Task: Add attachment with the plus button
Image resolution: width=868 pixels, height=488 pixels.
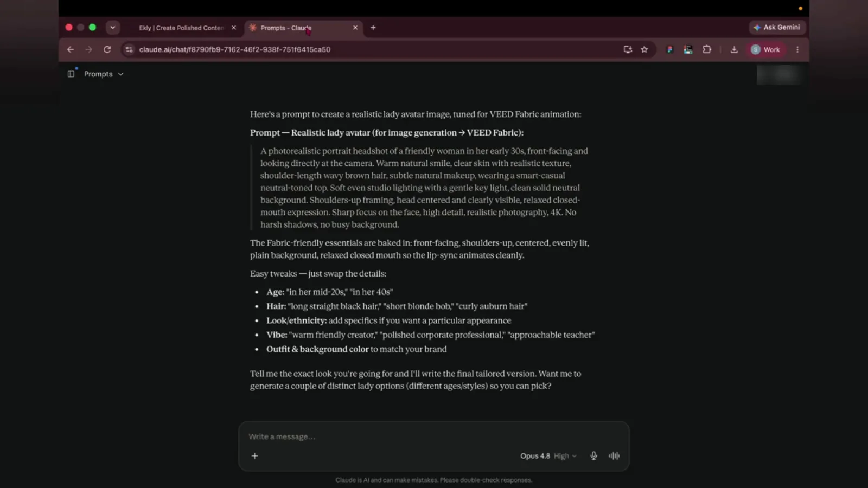Action: click(x=254, y=456)
